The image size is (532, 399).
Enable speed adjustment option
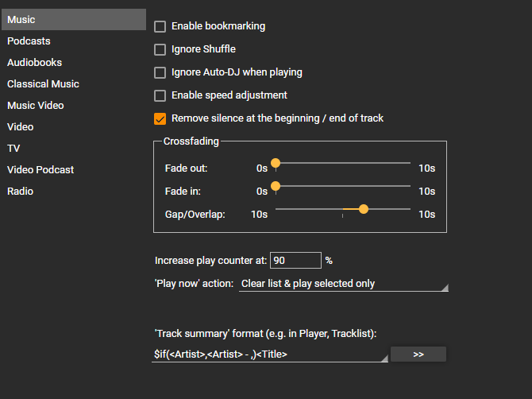click(x=160, y=95)
